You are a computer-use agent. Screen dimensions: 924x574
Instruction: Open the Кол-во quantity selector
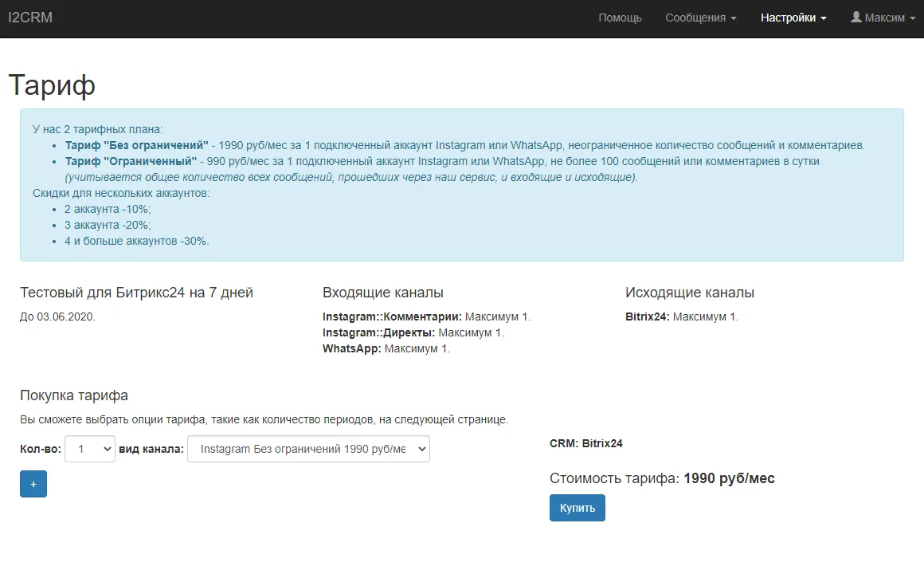89,449
